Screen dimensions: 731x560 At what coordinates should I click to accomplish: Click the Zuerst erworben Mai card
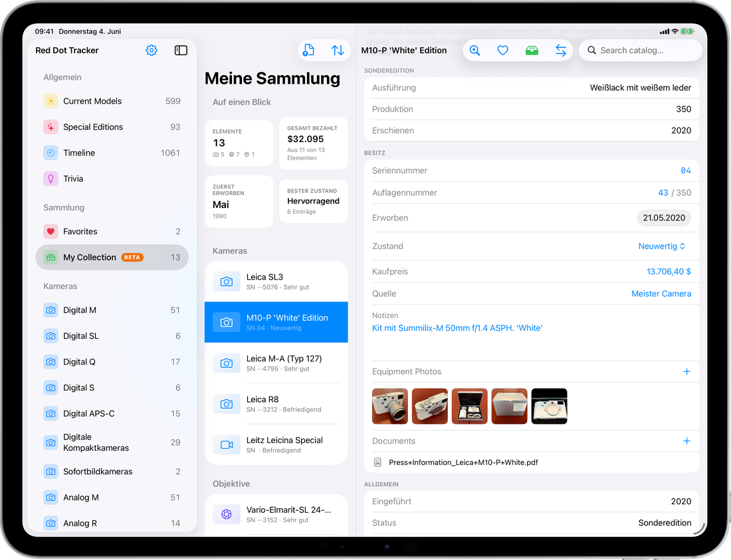(x=239, y=201)
